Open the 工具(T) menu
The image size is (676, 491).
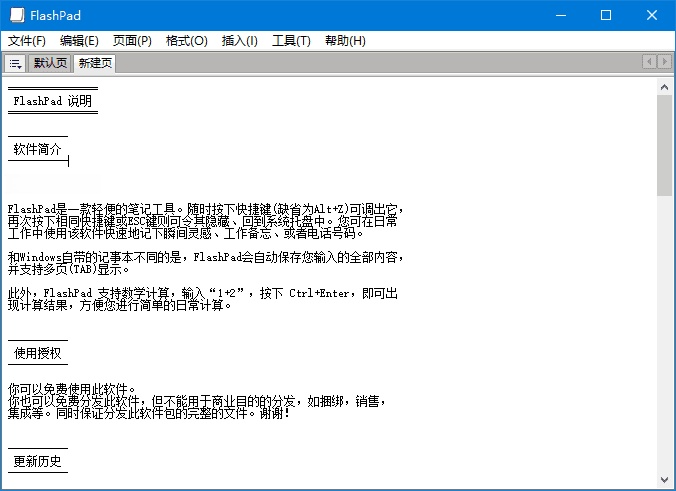coord(291,41)
